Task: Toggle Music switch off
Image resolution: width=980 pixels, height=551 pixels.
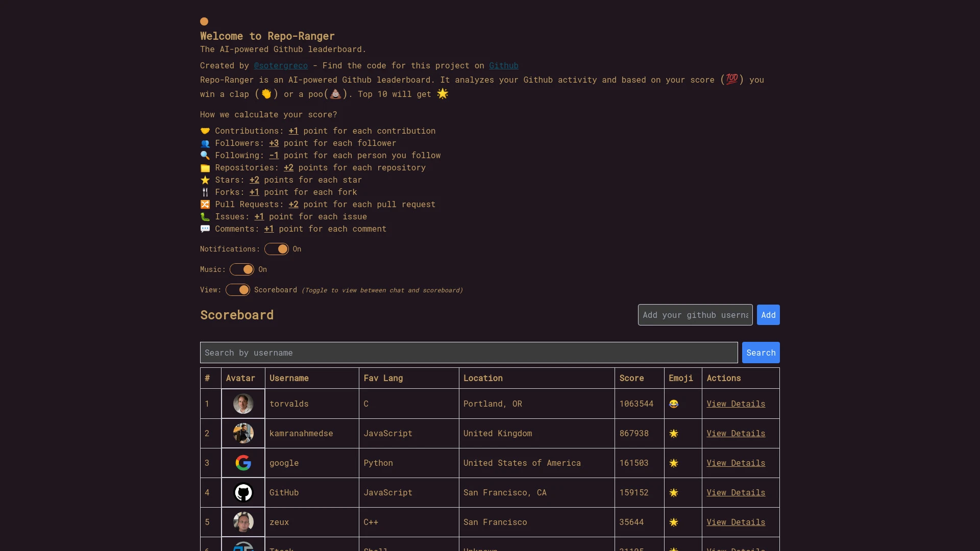Action: 241,269
